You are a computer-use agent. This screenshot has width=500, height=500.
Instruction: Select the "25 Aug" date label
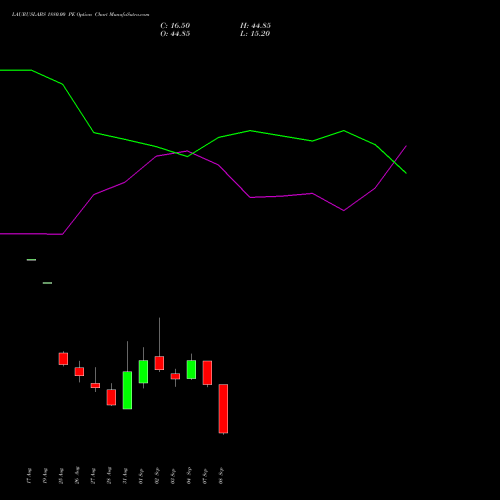tap(61, 476)
